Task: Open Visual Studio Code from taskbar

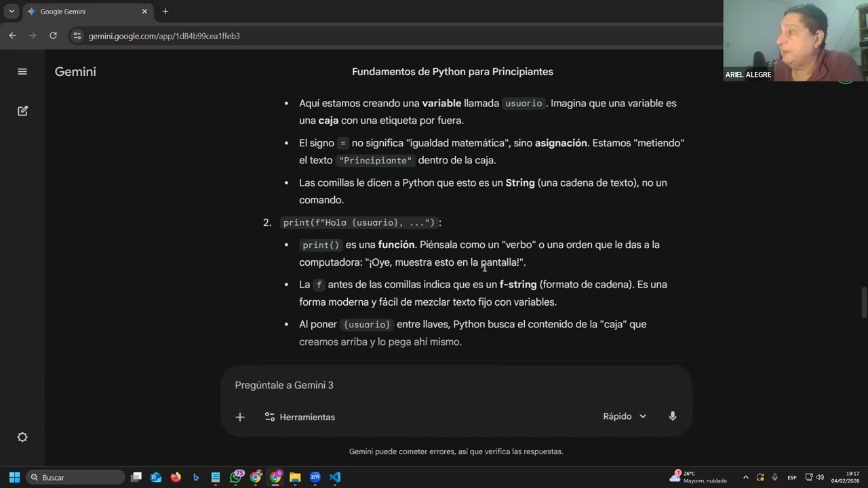Action: [335, 477]
